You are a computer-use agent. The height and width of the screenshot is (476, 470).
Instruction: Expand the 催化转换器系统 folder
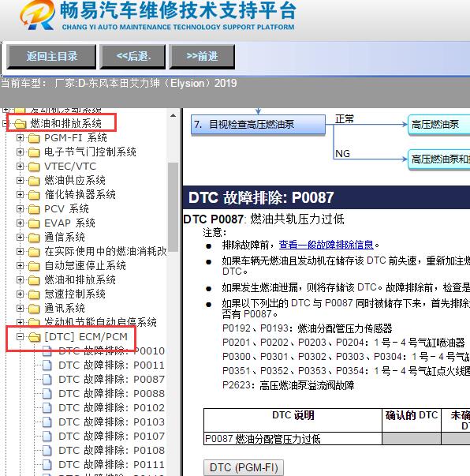click(x=20, y=195)
